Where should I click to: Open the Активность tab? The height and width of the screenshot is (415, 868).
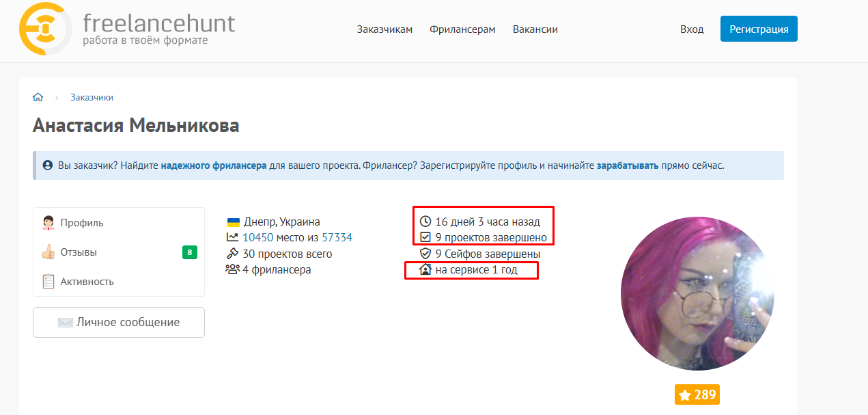(x=87, y=282)
